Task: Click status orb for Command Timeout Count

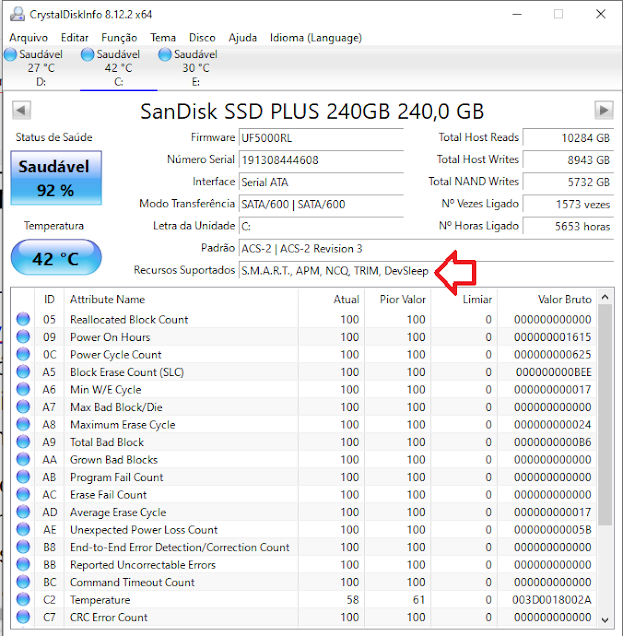Action: 23,582
